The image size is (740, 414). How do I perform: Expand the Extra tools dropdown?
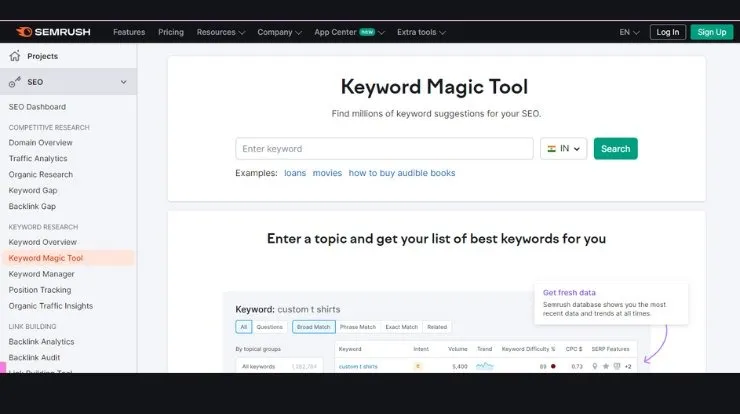point(421,32)
